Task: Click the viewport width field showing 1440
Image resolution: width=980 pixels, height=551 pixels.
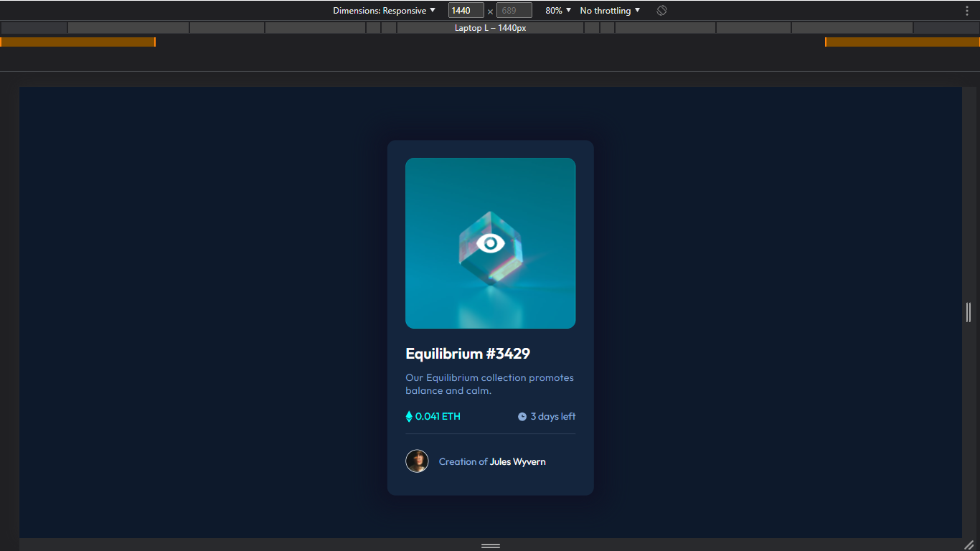Action: tap(466, 11)
